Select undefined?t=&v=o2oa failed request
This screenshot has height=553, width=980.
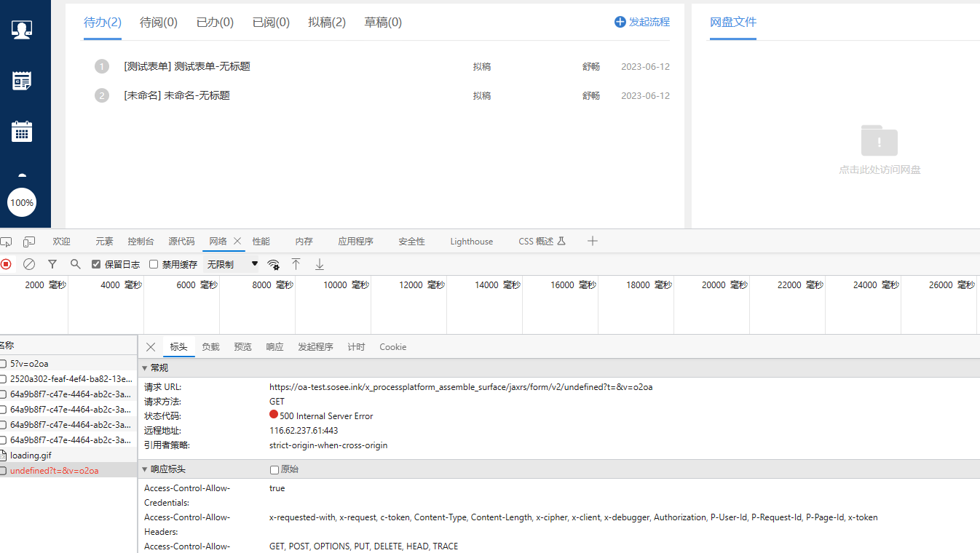[x=55, y=471]
